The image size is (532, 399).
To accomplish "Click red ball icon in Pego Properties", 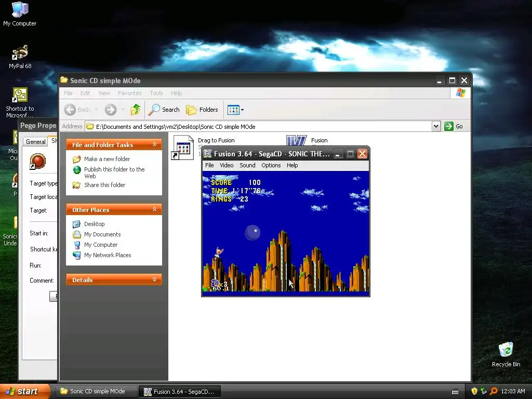I will click(37, 161).
